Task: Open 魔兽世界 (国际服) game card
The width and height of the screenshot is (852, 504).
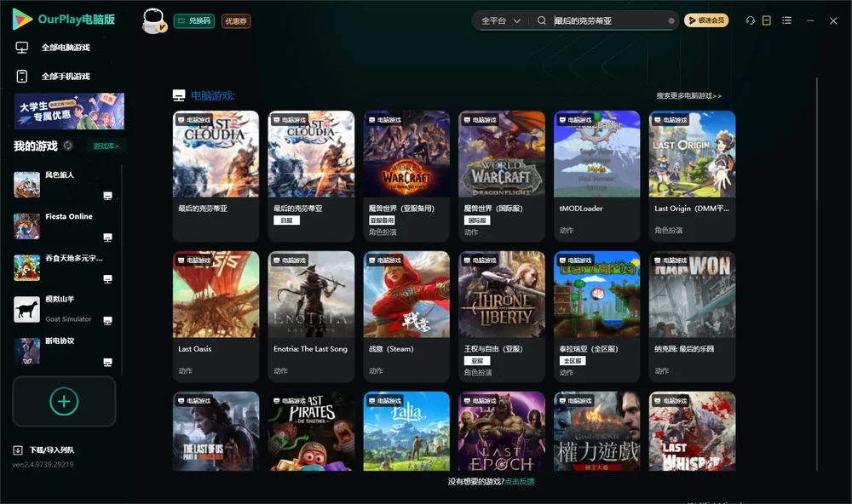Action: click(x=502, y=176)
